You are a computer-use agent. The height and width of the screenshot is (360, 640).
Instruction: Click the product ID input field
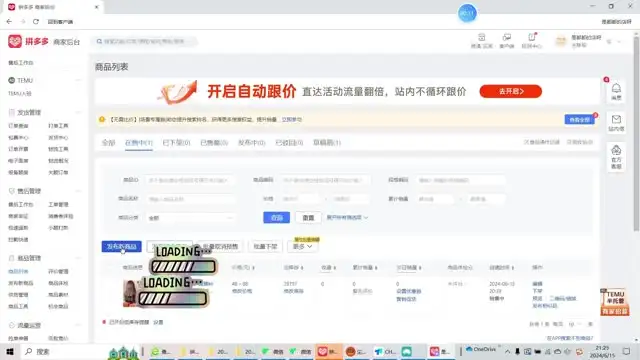click(191, 180)
